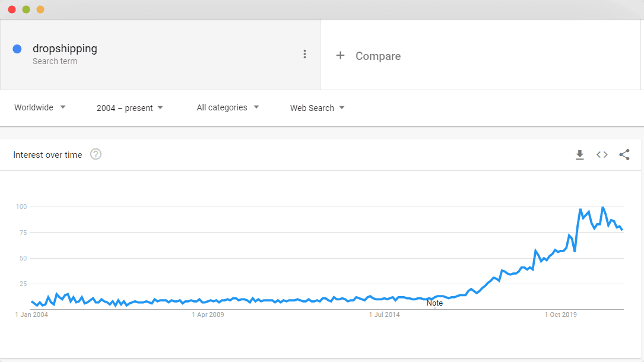Open the Web Search type dropdown
The width and height of the screenshot is (644, 362).
pyautogui.click(x=317, y=108)
